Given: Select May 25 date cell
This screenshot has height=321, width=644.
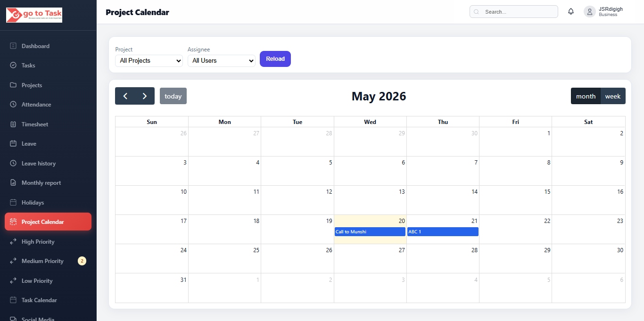Looking at the screenshot, I should point(224,259).
